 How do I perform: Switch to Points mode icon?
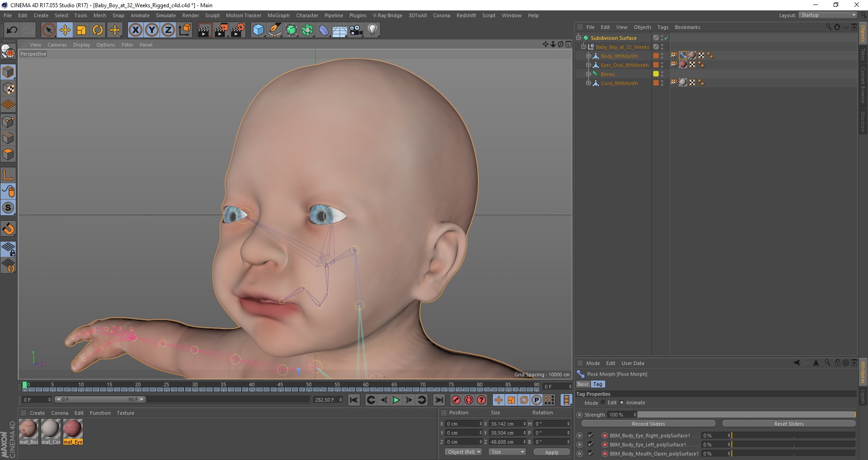coord(8,122)
